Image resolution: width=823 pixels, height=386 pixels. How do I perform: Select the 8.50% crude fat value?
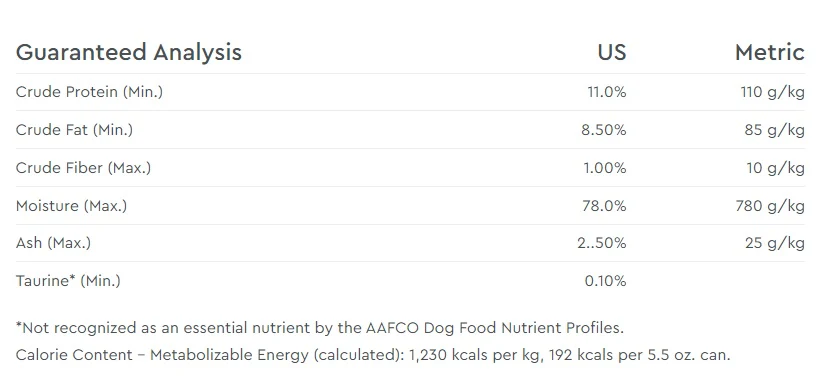(x=604, y=130)
